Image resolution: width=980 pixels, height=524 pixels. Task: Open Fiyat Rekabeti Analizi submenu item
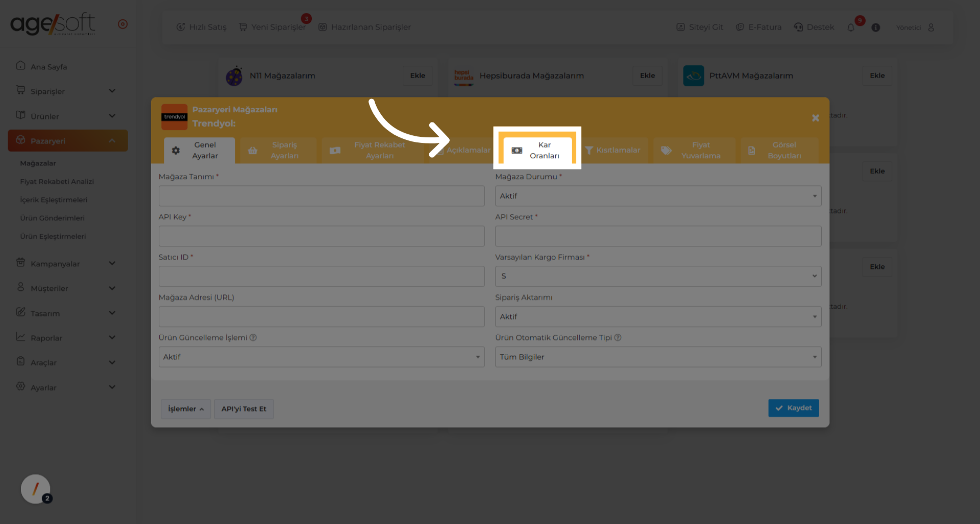57,182
